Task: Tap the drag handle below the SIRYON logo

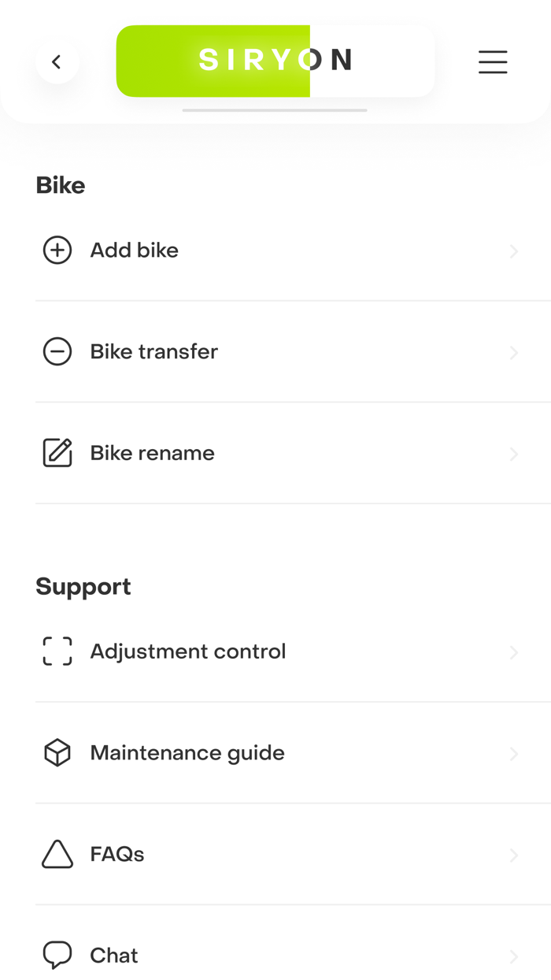Action: point(275,110)
